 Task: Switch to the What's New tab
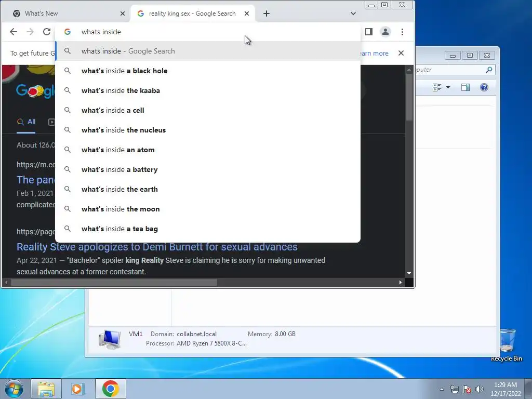64,14
